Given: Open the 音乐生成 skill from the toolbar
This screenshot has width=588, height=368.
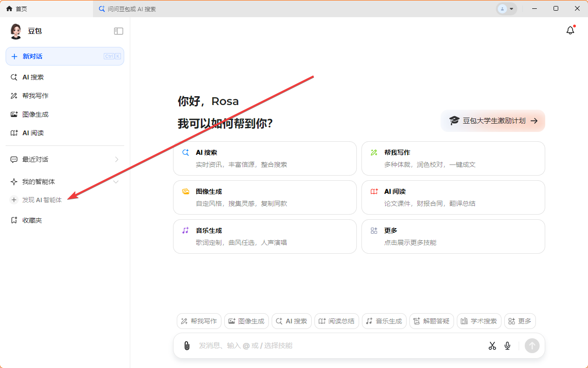Looking at the screenshot, I should 384,321.
